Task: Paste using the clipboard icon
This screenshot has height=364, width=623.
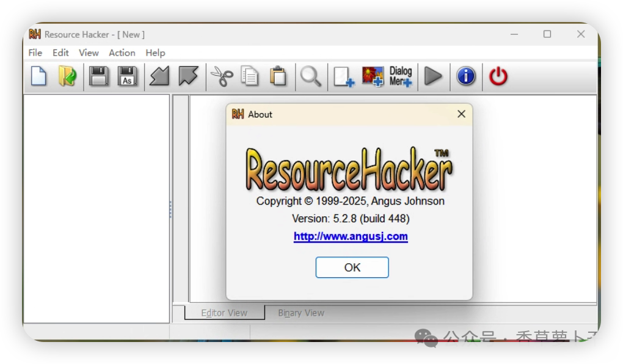Action: [x=278, y=76]
